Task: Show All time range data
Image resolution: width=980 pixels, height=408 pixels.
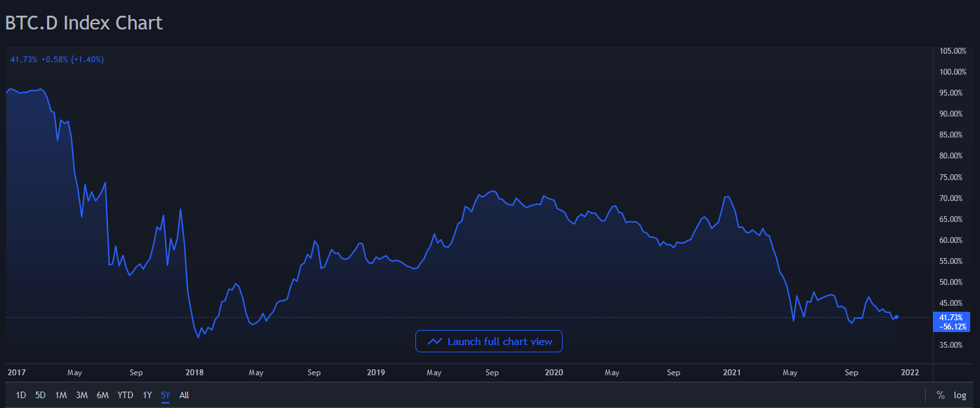Action: coord(184,395)
